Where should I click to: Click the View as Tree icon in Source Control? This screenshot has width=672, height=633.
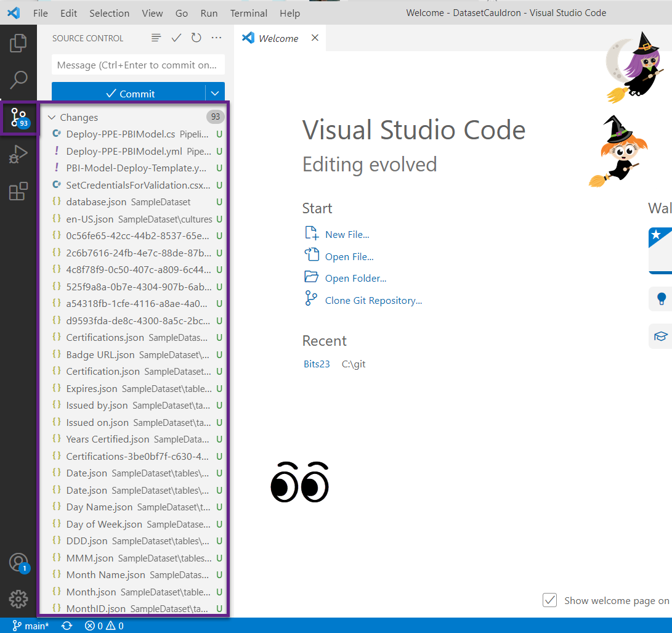click(156, 38)
